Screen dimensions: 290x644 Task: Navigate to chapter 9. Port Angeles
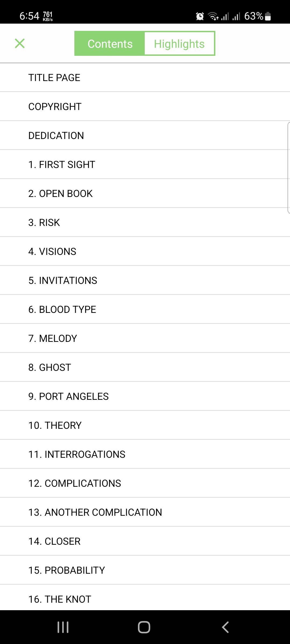tap(145, 396)
